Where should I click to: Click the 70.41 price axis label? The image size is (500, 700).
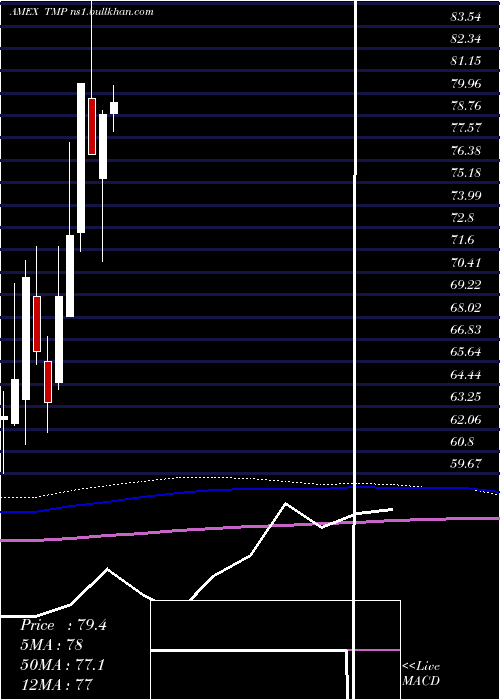coord(466,263)
